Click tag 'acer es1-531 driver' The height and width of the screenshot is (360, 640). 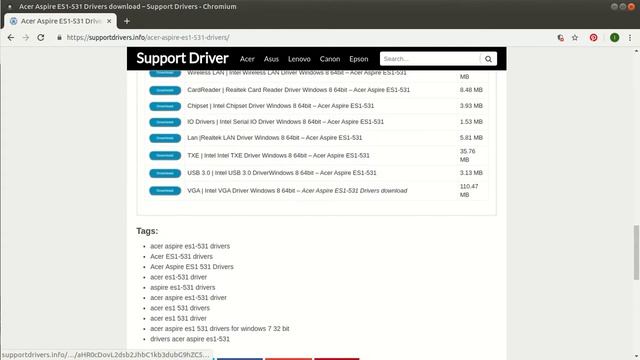point(178,277)
